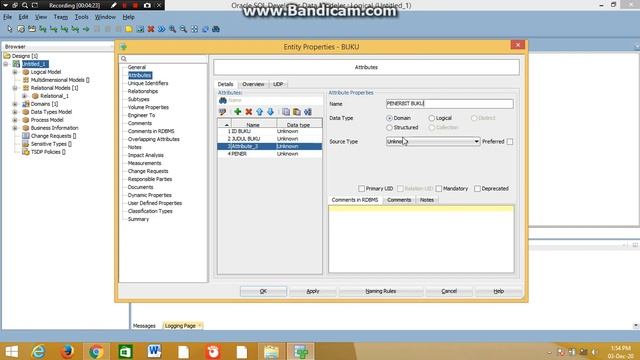This screenshot has height=360, width=640.
Task: Select the ID BUKU attribute row
Action: tap(270, 131)
